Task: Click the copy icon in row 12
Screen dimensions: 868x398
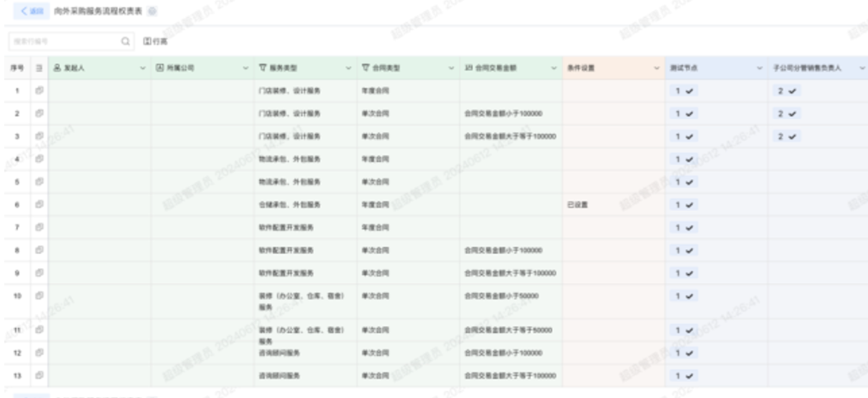Action: click(40, 352)
